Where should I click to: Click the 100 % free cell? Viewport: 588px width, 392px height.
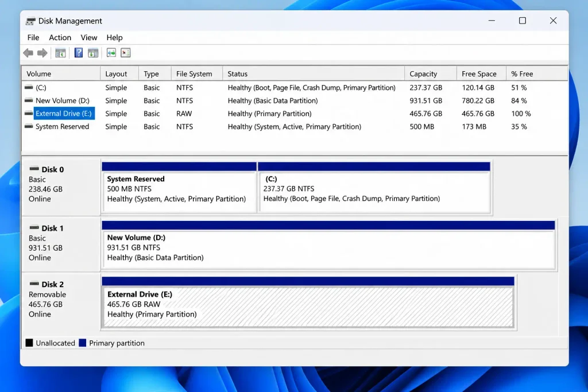pyautogui.click(x=521, y=114)
